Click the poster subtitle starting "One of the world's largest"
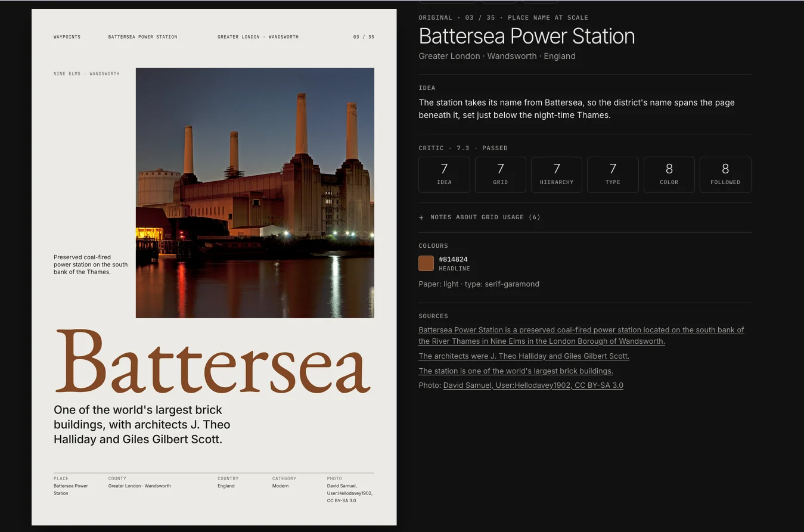 coord(142,425)
